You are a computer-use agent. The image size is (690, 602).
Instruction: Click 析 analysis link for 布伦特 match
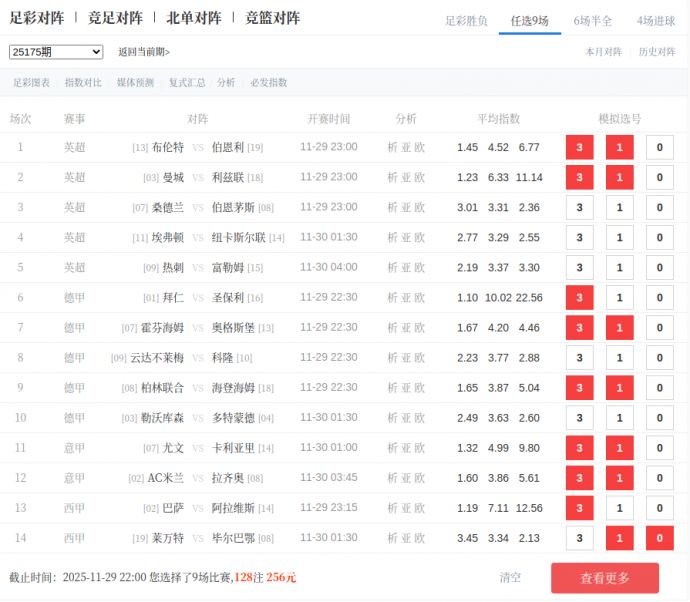tap(393, 148)
